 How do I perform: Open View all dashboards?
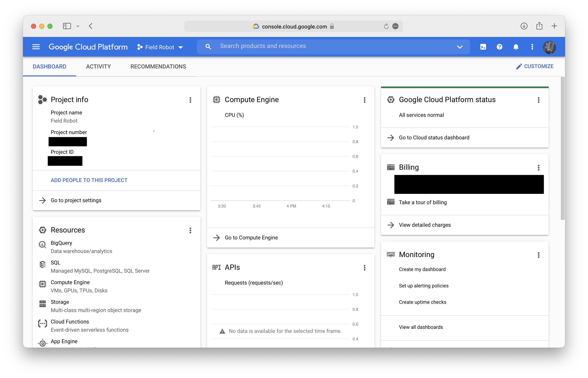421,327
